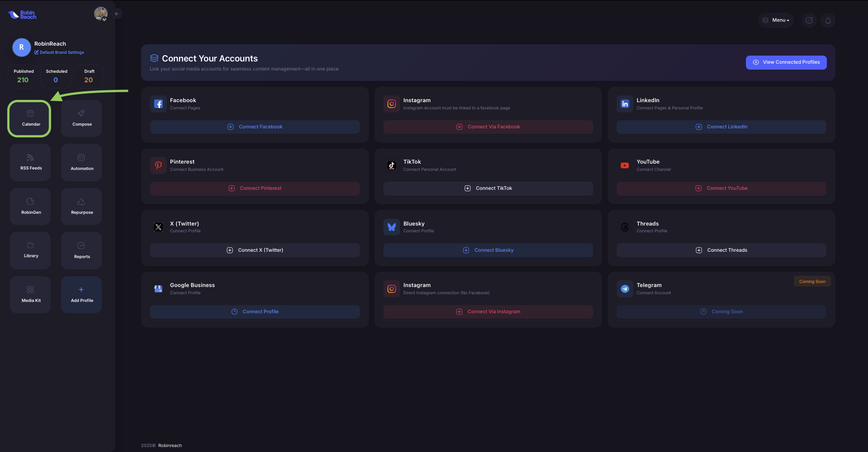The width and height of the screenshot is (868, 452).
Task: Open the Media Kit tile
Action: (30, 295)
